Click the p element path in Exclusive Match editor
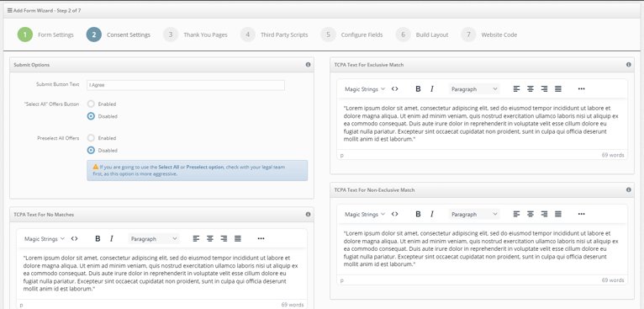 (341, 156)
